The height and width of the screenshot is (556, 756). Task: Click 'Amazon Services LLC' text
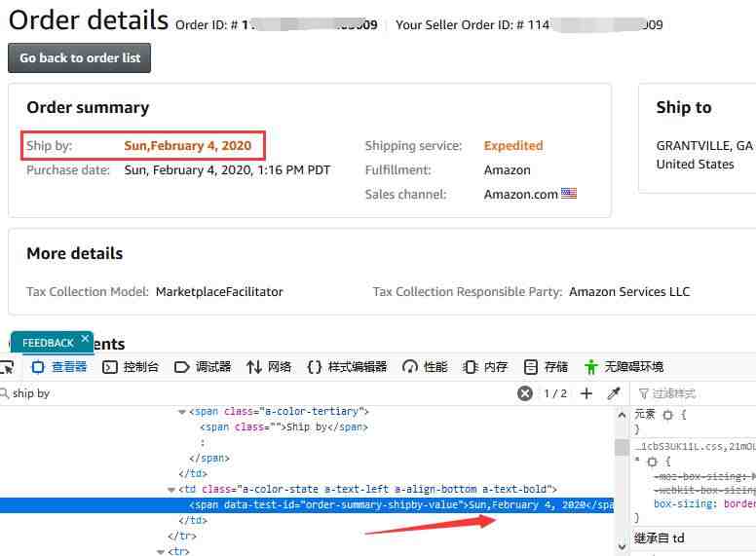tap(629, 291)
